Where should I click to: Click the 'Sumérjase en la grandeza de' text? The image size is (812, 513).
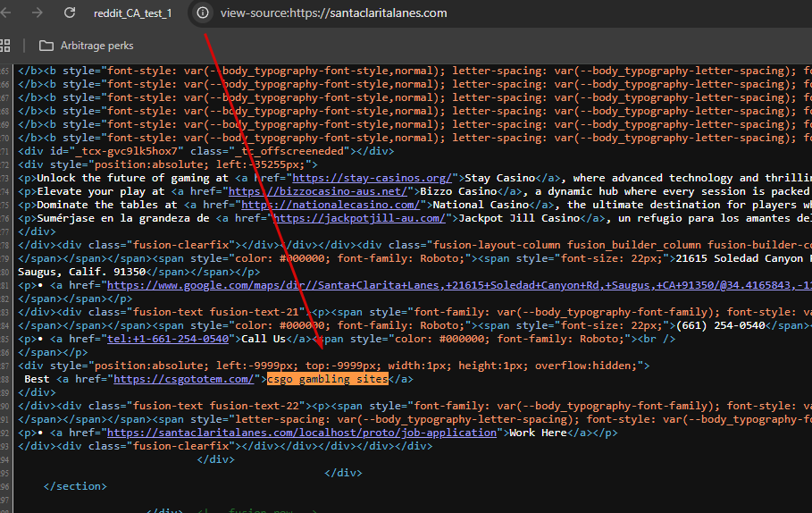coord(122,218)
